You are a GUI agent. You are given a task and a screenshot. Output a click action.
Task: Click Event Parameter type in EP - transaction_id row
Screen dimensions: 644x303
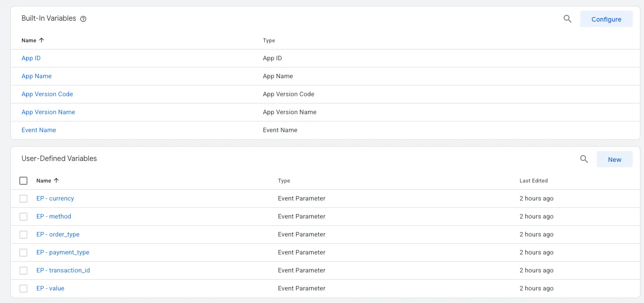tap(302, 270)
